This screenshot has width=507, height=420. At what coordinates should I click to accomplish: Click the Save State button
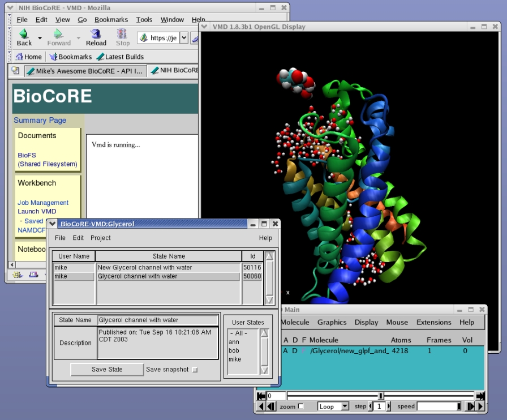107,370
